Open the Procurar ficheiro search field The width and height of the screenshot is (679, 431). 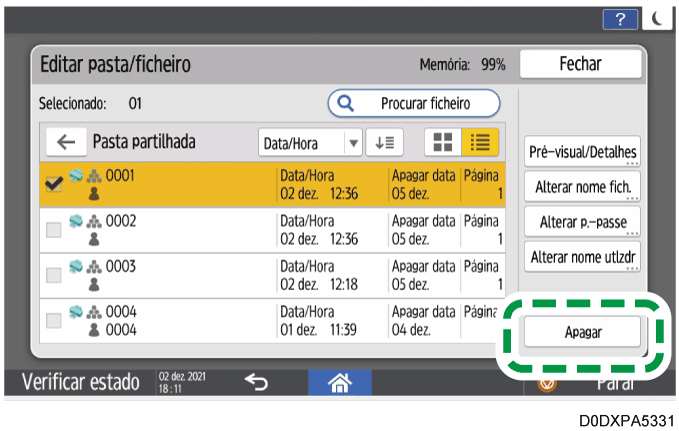coord(414,103)
